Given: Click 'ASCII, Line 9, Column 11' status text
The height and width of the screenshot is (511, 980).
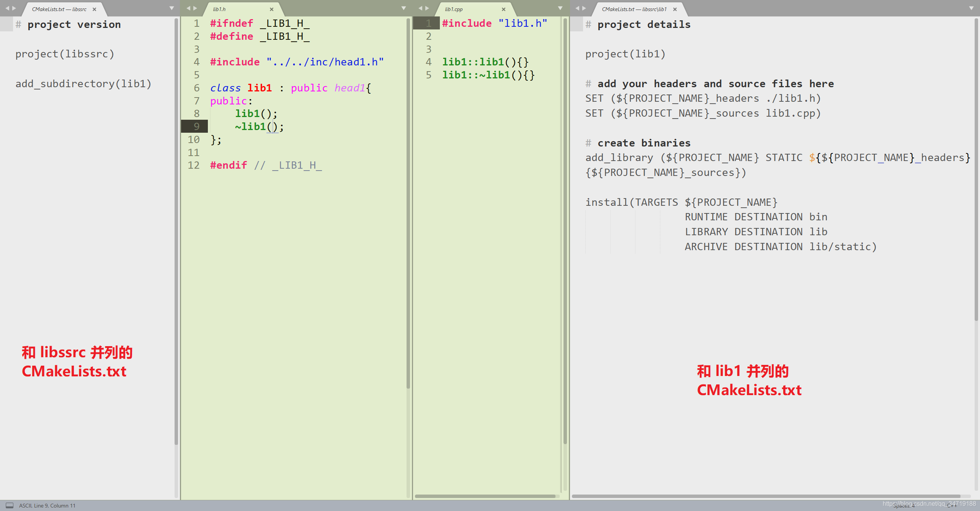Looking at the screenshot, I should tap(47, 506).
